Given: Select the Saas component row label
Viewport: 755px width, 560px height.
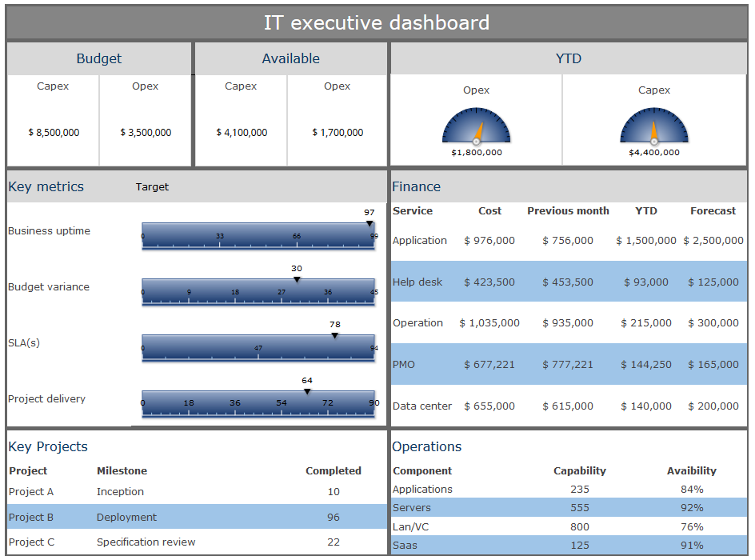Looking at the screenshot, I should 405,546.
